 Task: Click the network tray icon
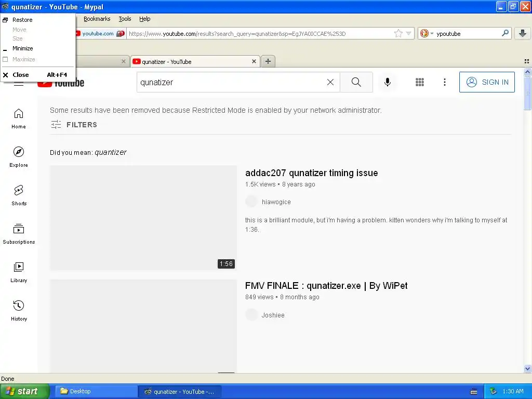tap(493, 392)
